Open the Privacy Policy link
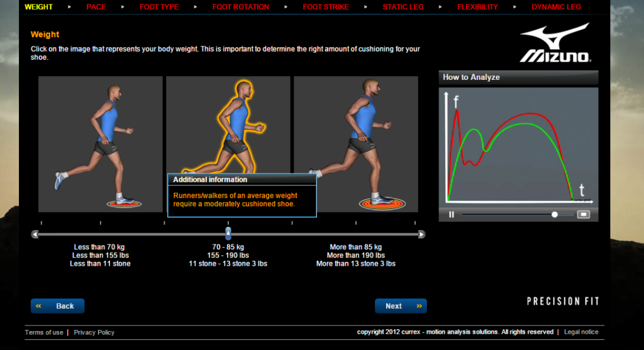This screenshot has width=644, height=350. 94,332
